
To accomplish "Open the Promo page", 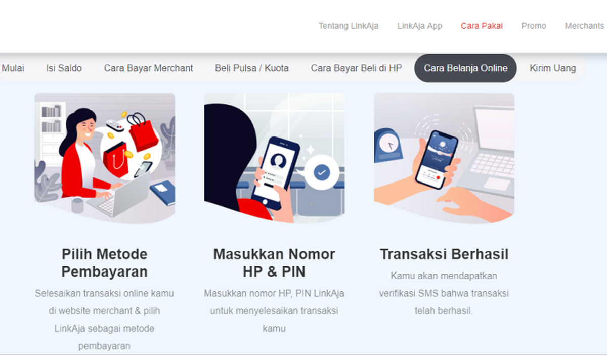I will (x=534, y=26).
